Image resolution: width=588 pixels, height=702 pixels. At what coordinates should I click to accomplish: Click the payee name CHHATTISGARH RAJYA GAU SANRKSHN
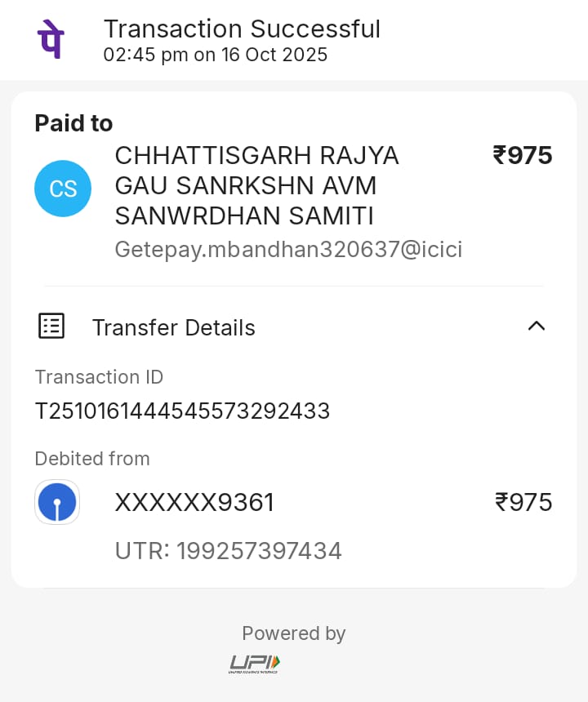(256, 185)
